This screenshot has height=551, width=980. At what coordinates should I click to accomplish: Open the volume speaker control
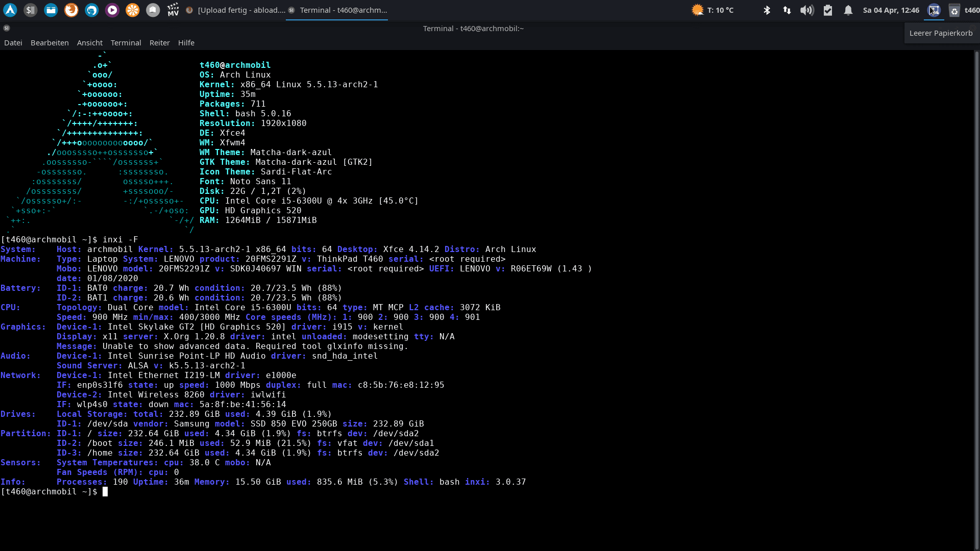click(807, 10)
